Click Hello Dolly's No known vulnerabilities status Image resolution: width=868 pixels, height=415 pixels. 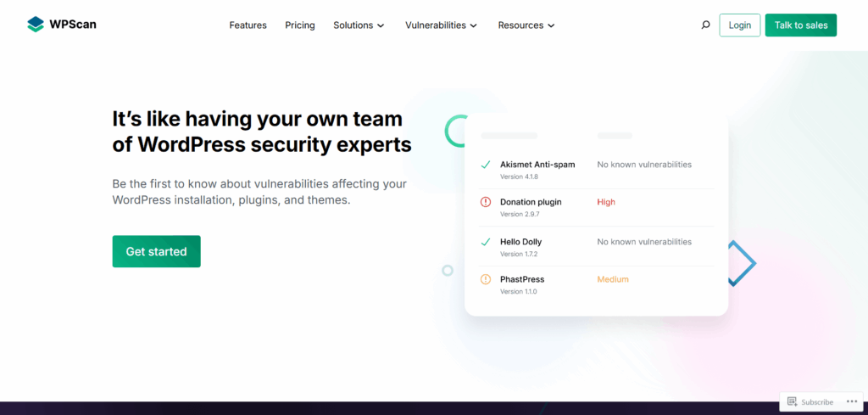coord(644,242)
